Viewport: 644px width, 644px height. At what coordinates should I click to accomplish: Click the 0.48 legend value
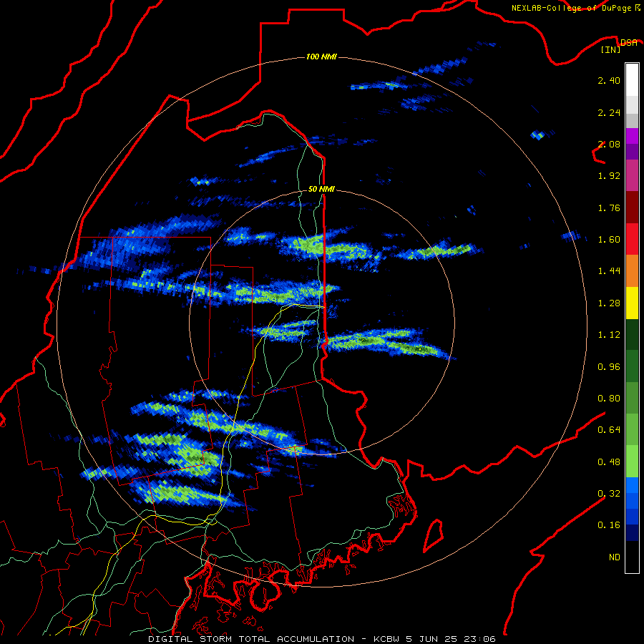pos(609,462)
